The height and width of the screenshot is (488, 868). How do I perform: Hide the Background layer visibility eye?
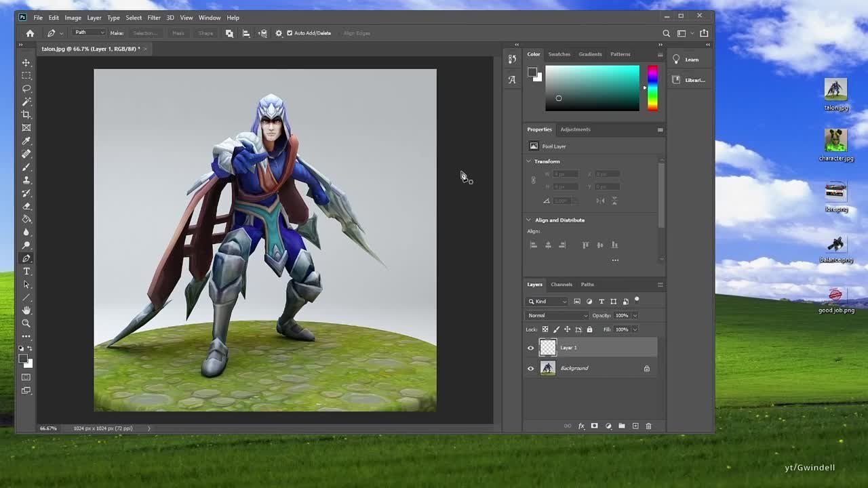[x=531, y=368]
